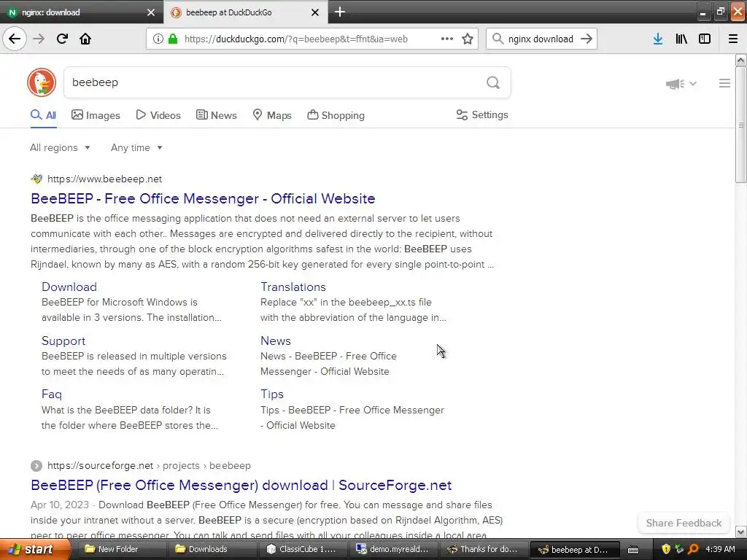The width and height of the screenshot is (747, 560).
Task: Close the nginx: download tab
Action: tap(151, 12)
